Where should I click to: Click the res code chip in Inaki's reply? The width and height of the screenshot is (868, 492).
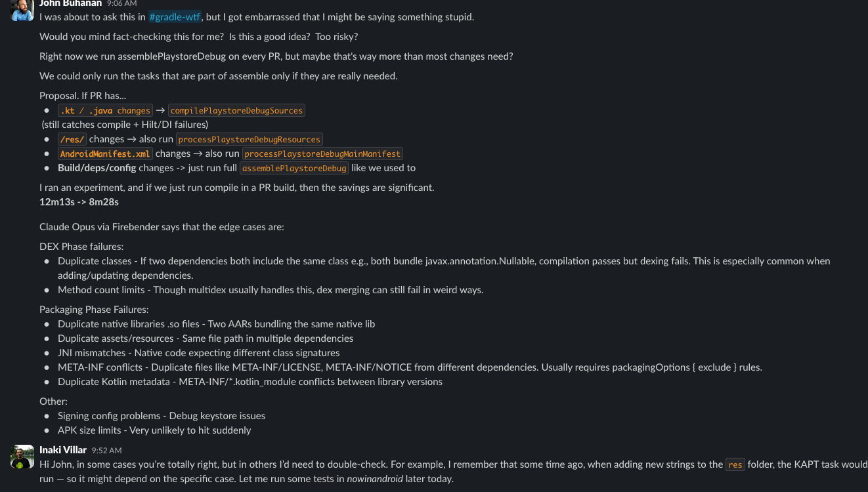coord(735,464)
